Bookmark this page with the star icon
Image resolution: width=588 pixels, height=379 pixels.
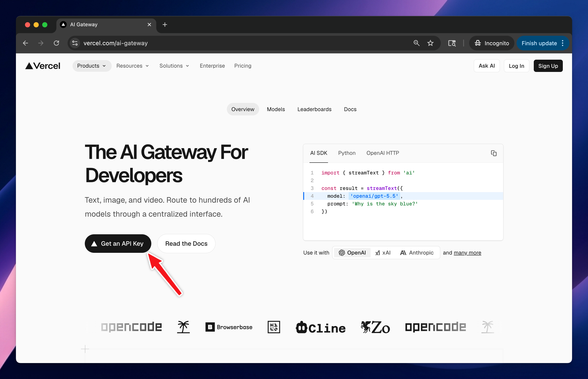coord(430,43)
